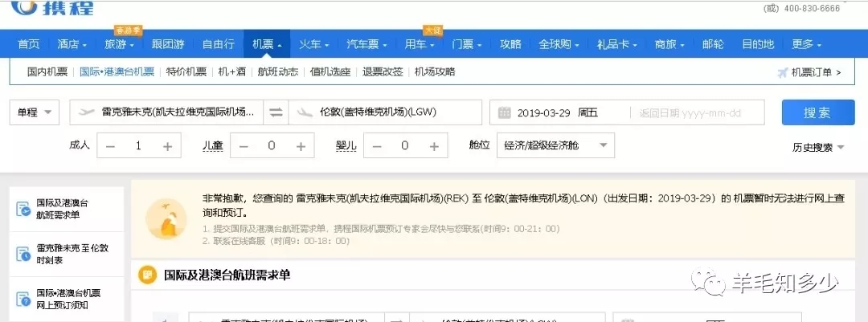Expand the 汽车票 navigation menu
Screen dimensions: 868x322
[x=367, y=44]
